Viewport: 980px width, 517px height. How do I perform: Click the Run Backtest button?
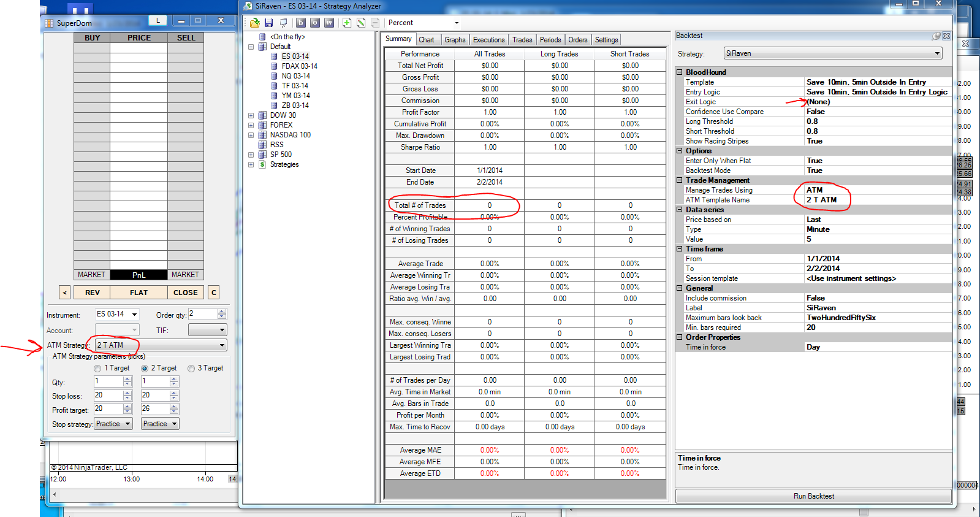(813, 496)
